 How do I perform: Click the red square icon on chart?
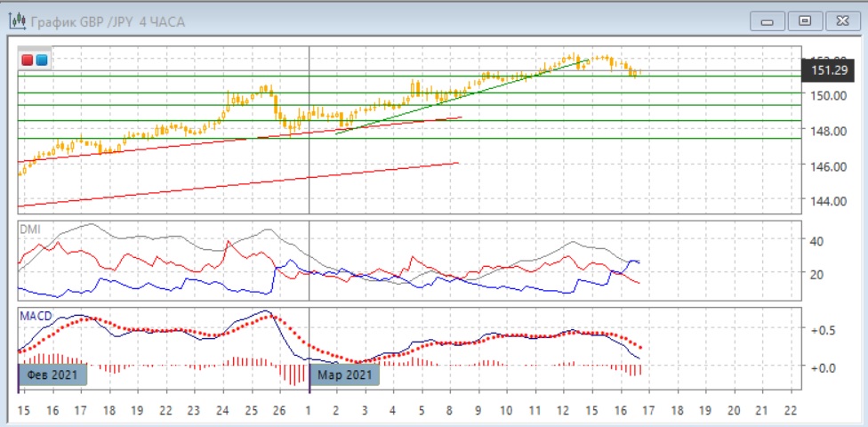[28, 60]
